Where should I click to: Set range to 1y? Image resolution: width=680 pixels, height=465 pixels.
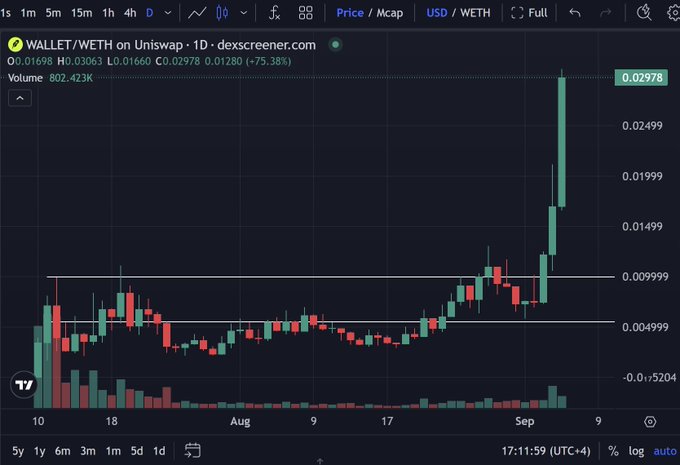[39, 451]
